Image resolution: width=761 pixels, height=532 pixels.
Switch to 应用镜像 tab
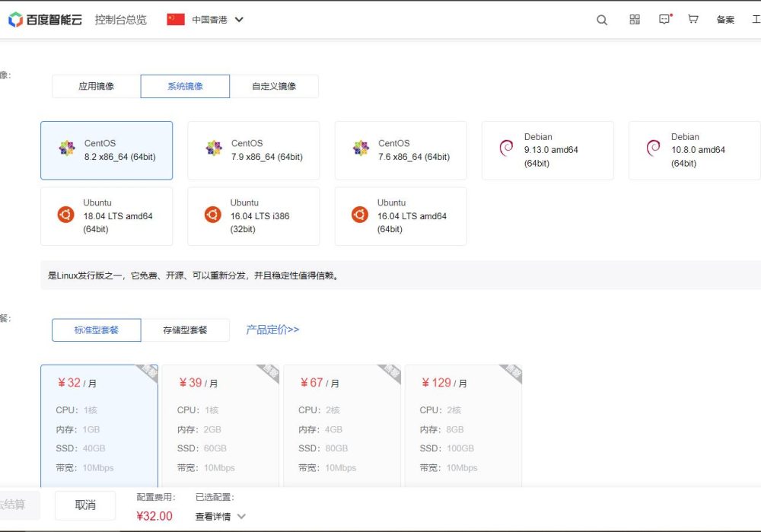96,87
